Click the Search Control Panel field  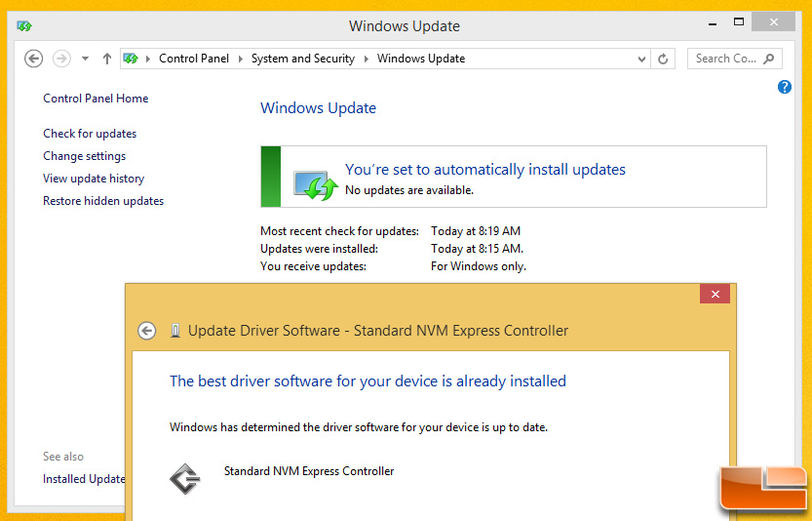pos(725,59)
